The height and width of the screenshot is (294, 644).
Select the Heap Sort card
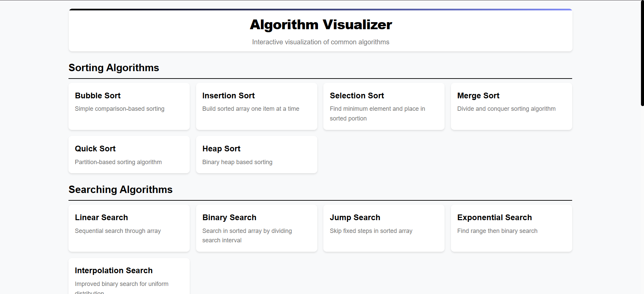click(x=256, y=154)
